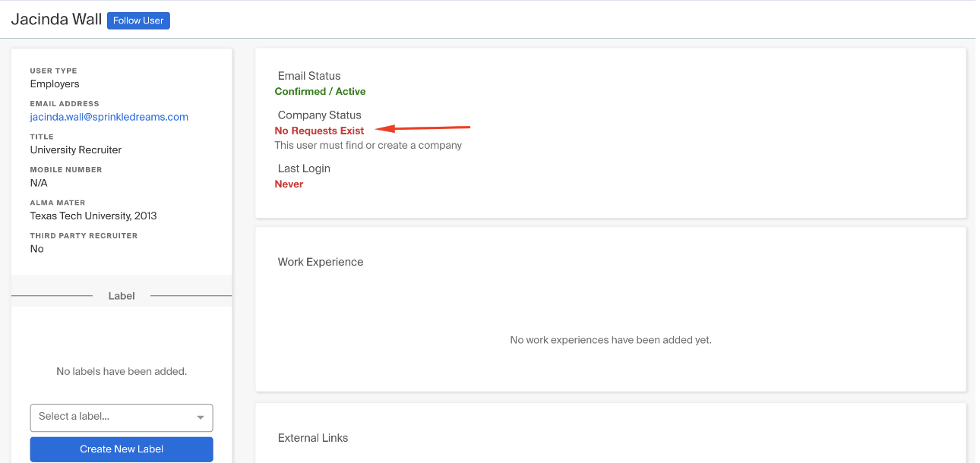Open jacinda.wall@sprinkledreams.com email link
Screen dimensions: 980x463
pos(109,117)
